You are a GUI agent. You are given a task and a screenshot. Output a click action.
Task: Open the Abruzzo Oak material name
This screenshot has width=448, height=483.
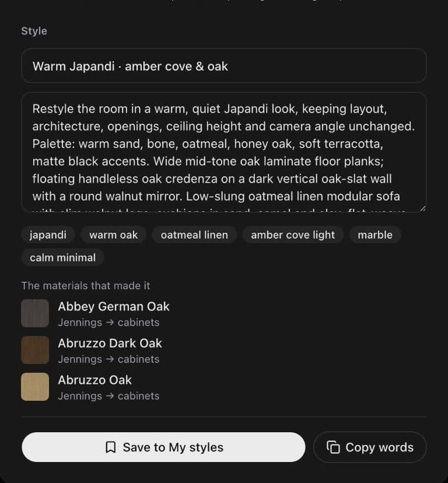pos(95,380)
